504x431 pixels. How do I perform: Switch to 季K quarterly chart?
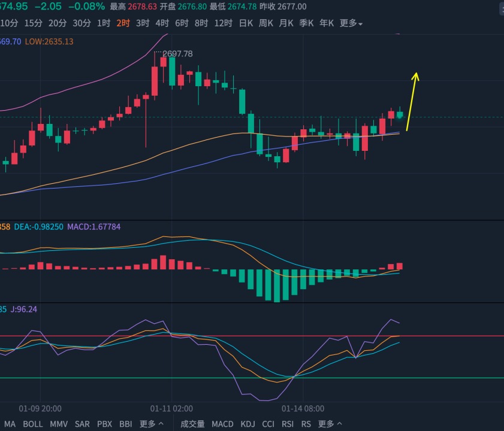pos(306,23)
